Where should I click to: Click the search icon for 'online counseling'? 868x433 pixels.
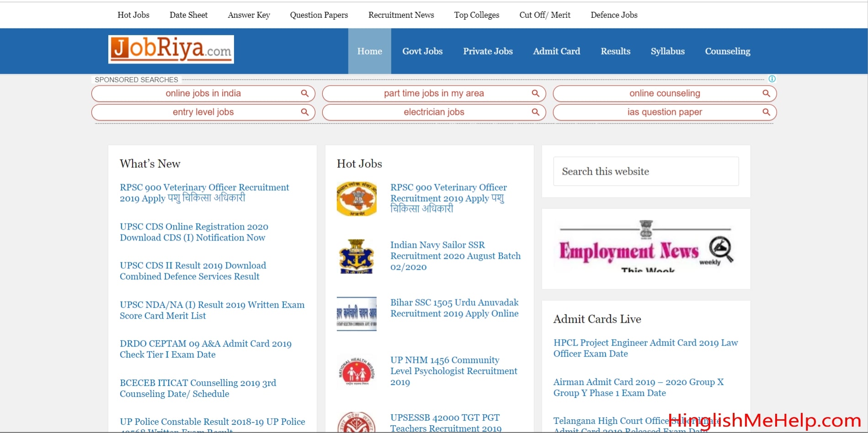pos(767,93)
